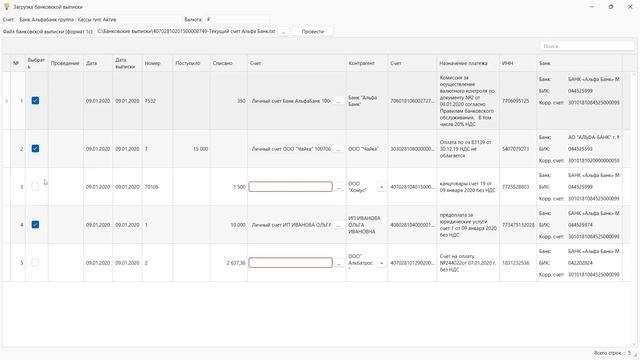Click payment purpose starting with канцтовары счет 19
Screen dimensions: 640x360
(x=467, y=187)
